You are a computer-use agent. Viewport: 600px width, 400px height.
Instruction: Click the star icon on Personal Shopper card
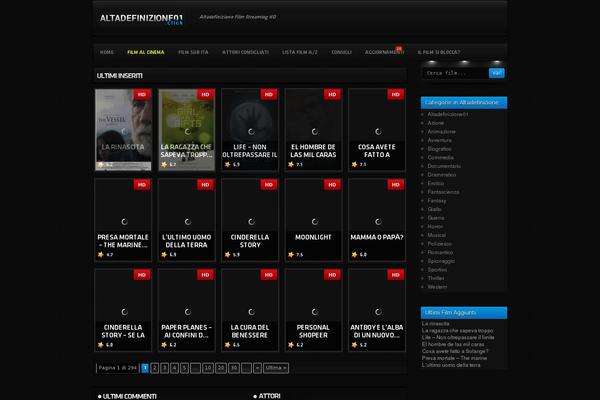[291, 345]
